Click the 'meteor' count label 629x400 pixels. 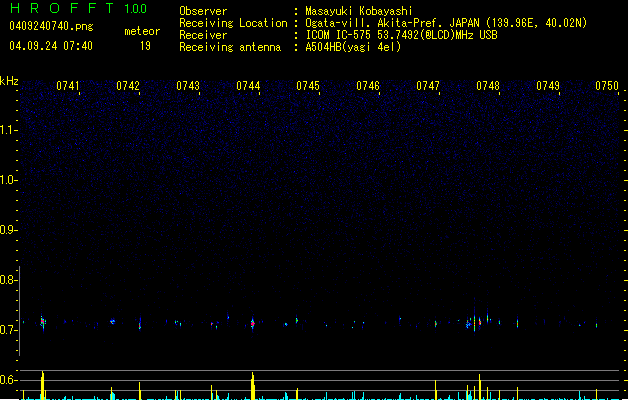(142, 31)
